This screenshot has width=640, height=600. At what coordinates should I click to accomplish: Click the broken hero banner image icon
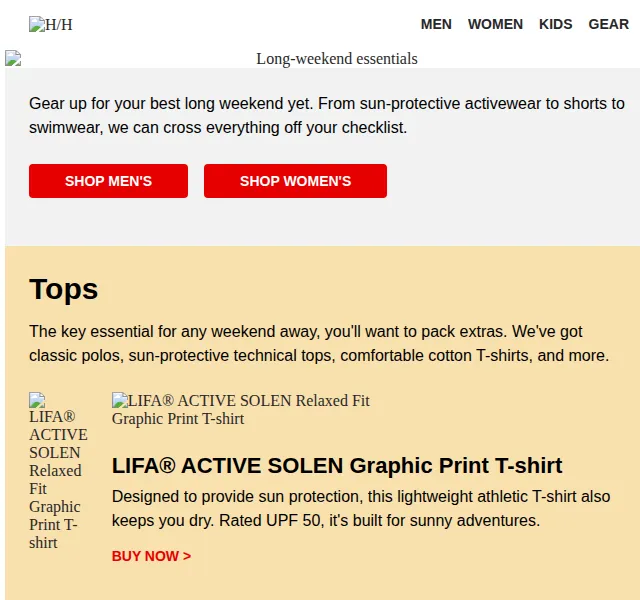click(13, 58)
